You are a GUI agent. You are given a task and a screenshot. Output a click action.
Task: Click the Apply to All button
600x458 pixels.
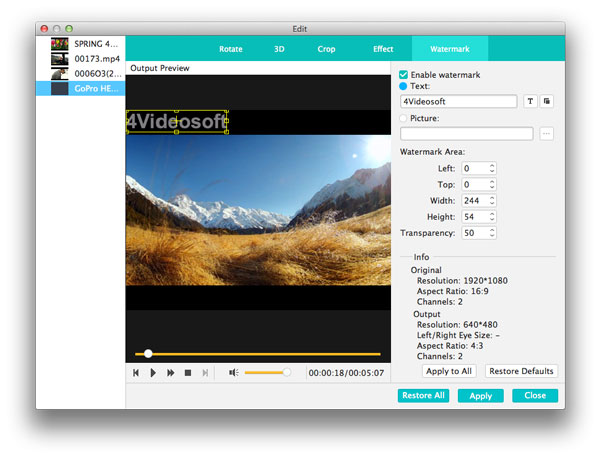tap(449, 371)
